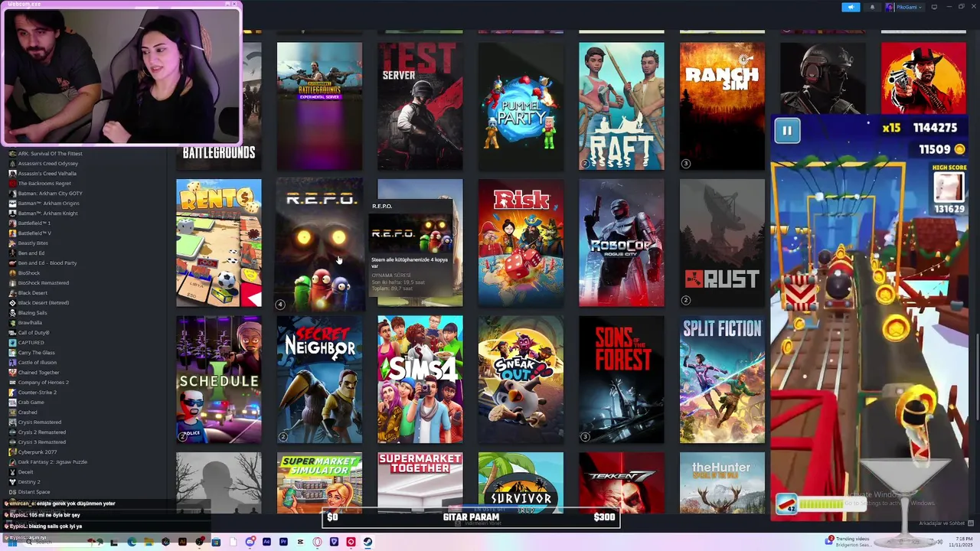Select Ben and Ed - Blood Party
980x551 pixels.
click(x=46, y=263)
